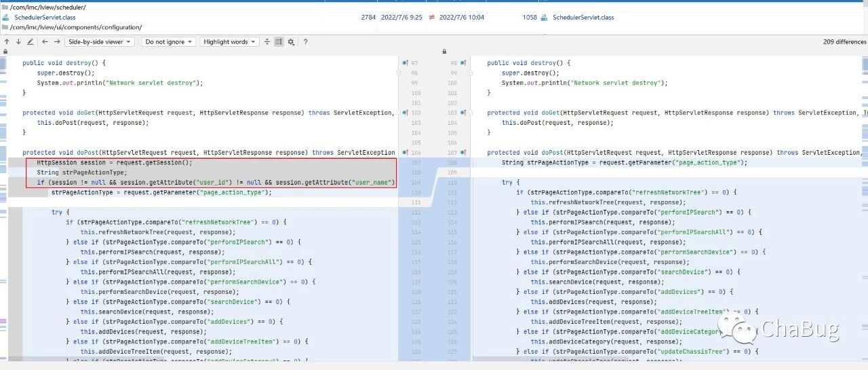Click override gutter icon at right line 98
The height and width of the screenshot is (370, 868).
(x=463, y=63)
